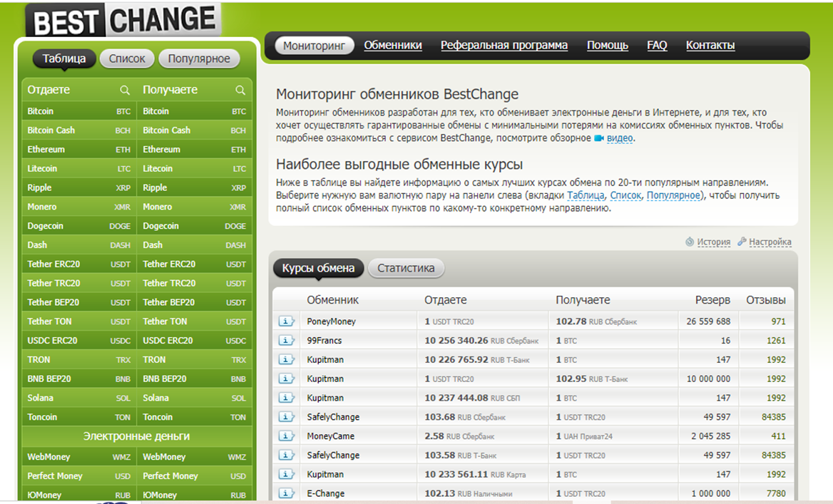Open the Обменники menu item
This screenshot has height=504, width=833.
coord(392,46)
